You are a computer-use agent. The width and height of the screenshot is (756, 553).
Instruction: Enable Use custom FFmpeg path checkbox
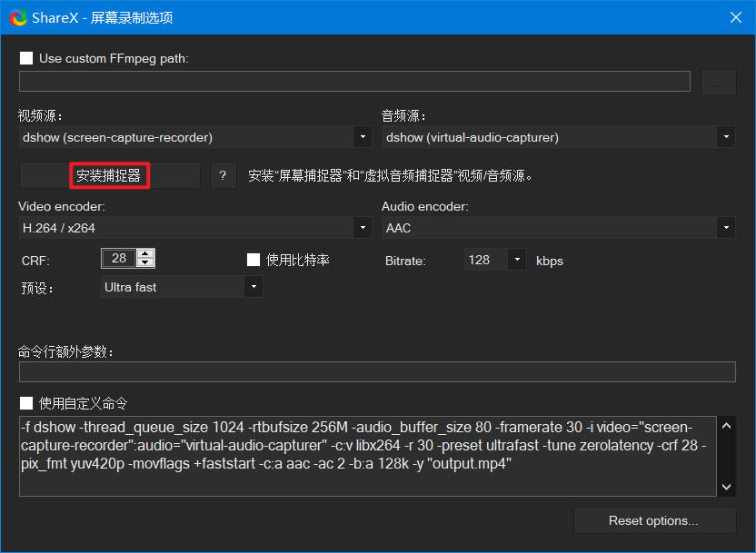pyautogui.click(x=26, y=58)
